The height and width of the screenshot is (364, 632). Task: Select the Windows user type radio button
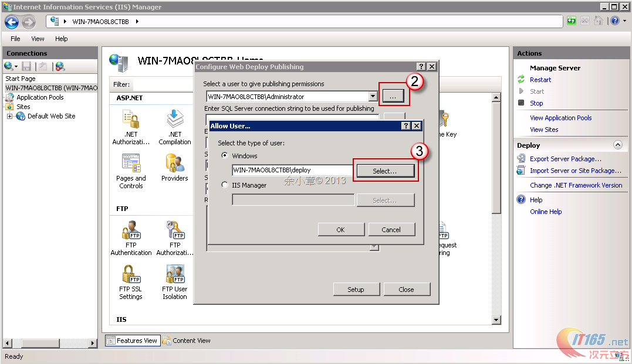tap(225, 155)
